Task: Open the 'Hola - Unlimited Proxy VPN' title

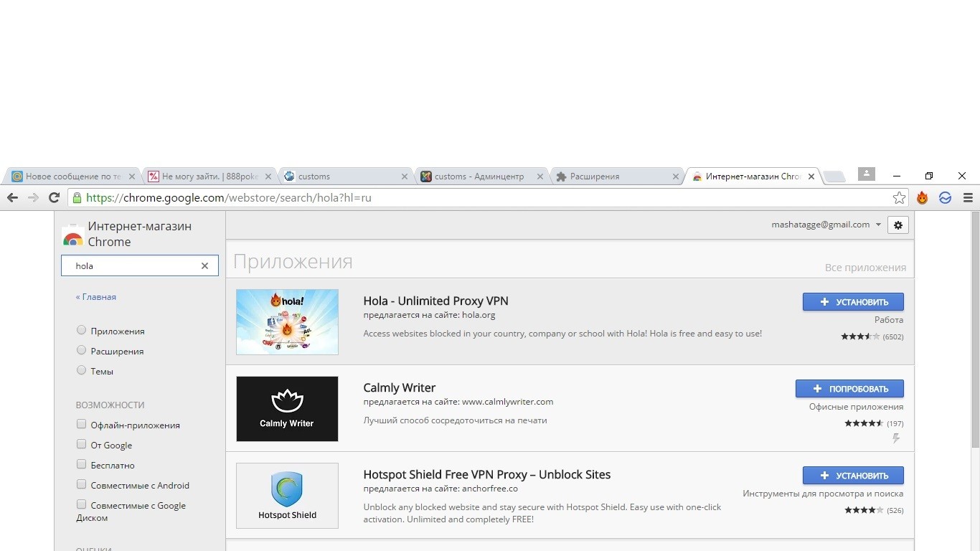Action: coord(435,301)
